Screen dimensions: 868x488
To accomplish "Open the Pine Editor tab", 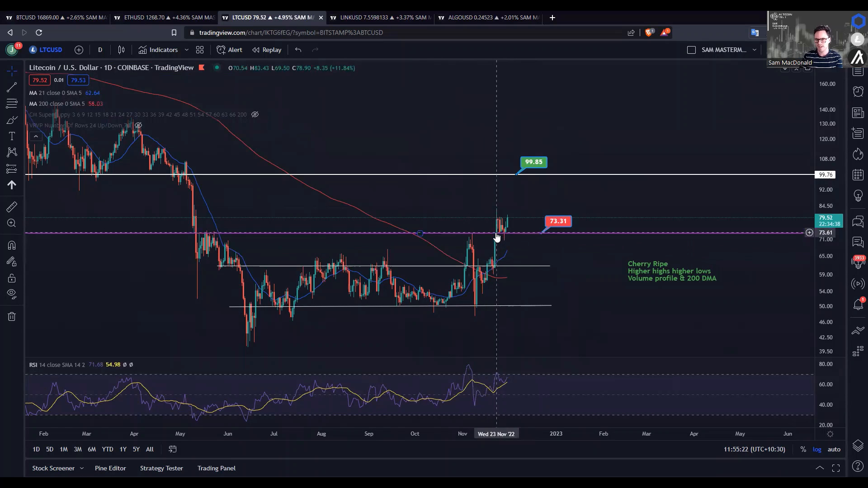I will point(110,468).
